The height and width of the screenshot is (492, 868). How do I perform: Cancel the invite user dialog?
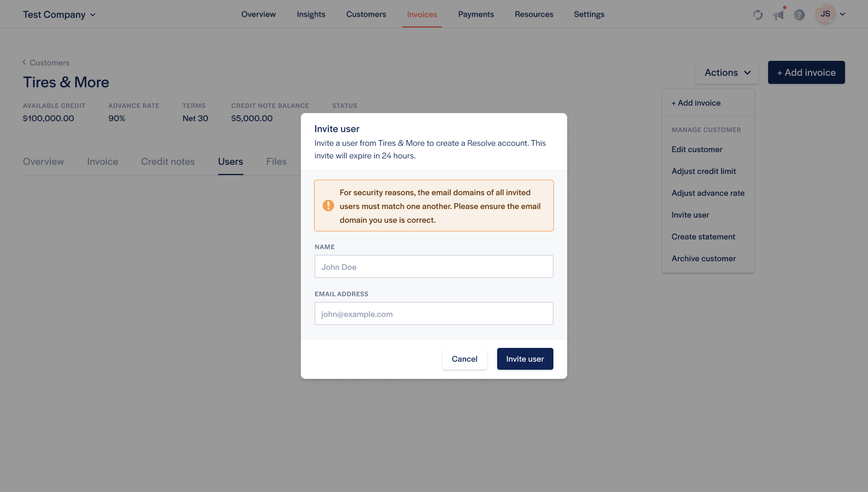tap(464, 359)
